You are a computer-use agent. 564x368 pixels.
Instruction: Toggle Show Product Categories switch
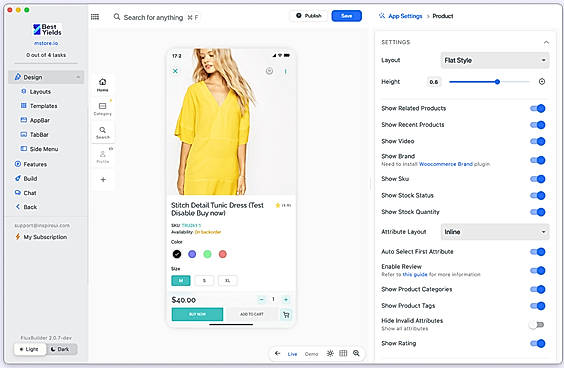click(x=538, y=289)
